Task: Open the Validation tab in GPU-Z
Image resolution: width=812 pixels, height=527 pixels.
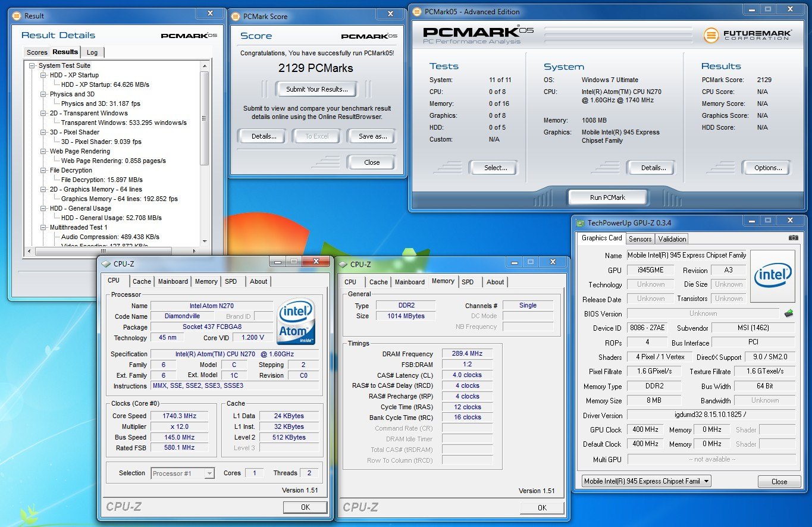Action: (672, 239)
